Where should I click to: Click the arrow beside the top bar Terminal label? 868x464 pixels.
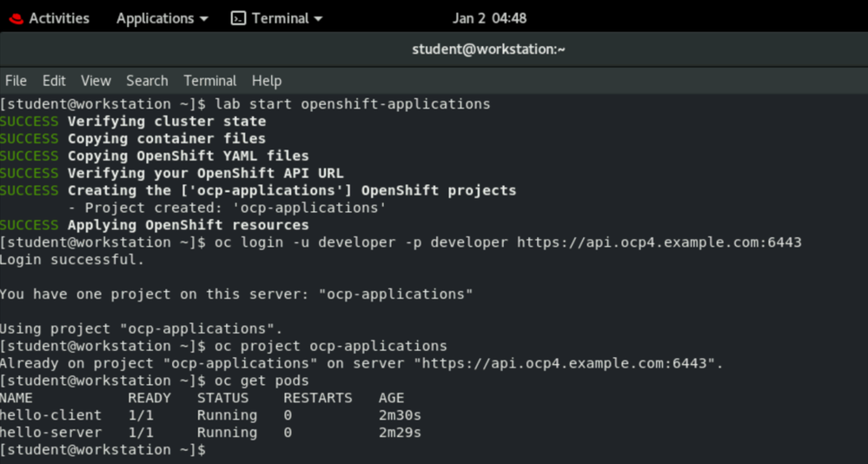point(318,18)
